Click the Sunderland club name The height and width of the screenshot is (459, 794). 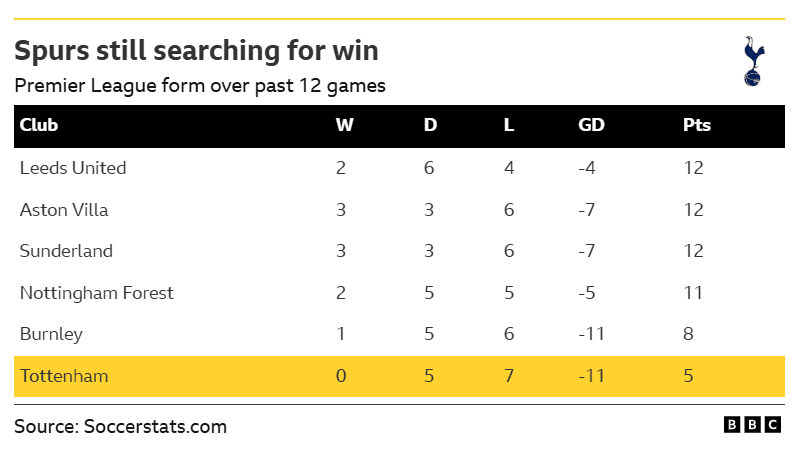click(x=66, y=251)
